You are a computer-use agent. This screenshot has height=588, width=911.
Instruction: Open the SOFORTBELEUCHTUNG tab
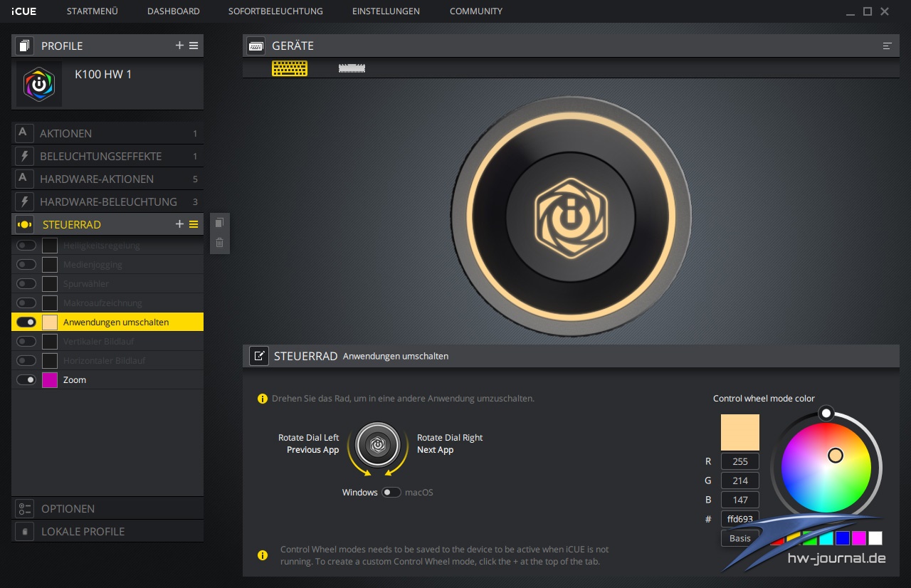[275, 11]
